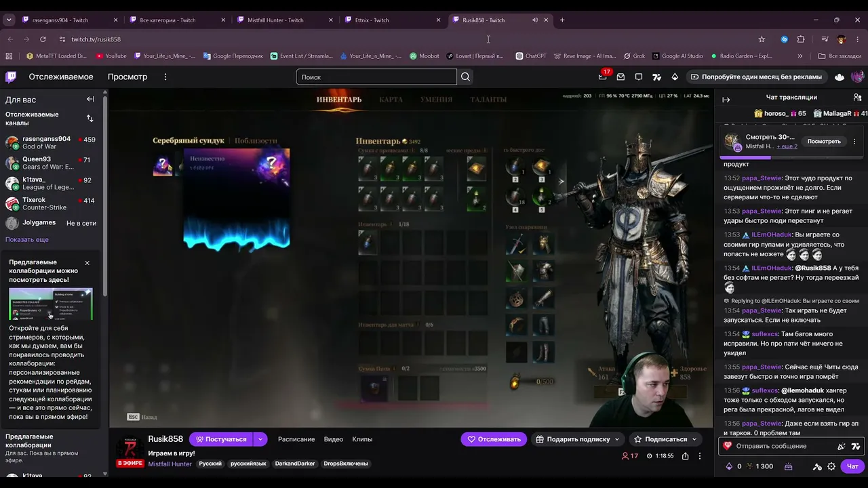The width and height of the screenshot is (868, 488).
Task: Click the address bar URL twitch.tv/rusik858
Action: pyautogui.click(x=96, y=39)
